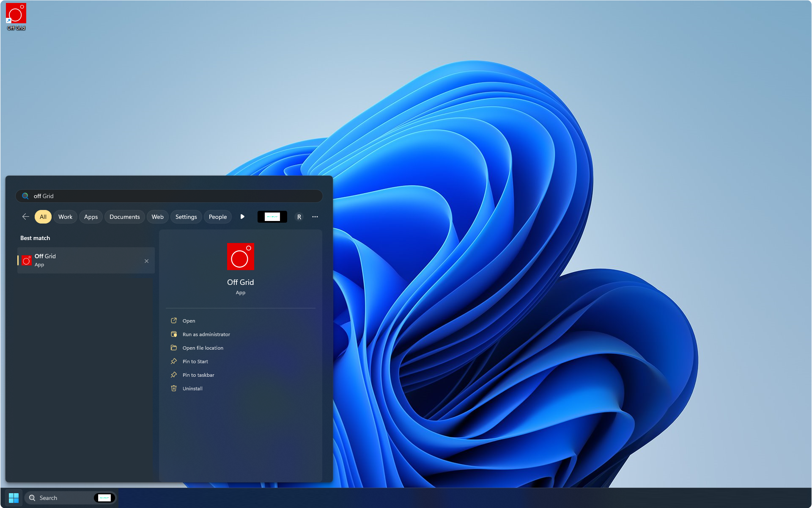Image resolution: width=812 pixels, height=508 pixels.
Task: Pin Off Grid to Start
Action: [x=195, y=362]
